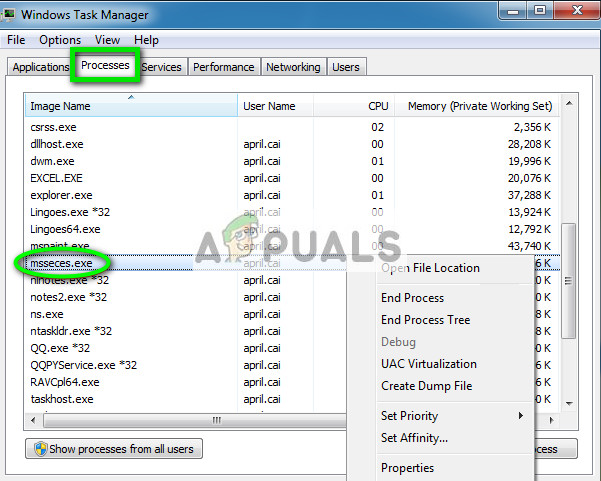This screenshot has height=481, width=601.
Task: Maximize the Task Manager window
Action: 539,12
